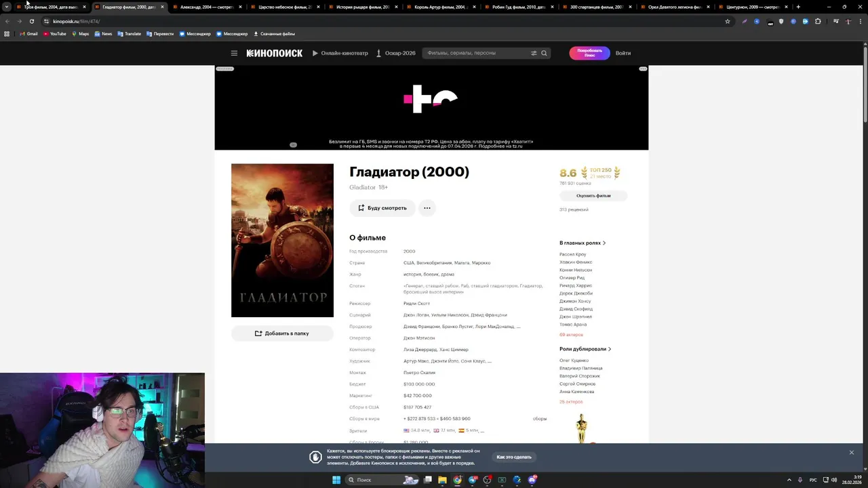The height and width of the screenshot is (488, 868).
Task: Switch to 300 спартанцев tab
Action: coord(597,7)
